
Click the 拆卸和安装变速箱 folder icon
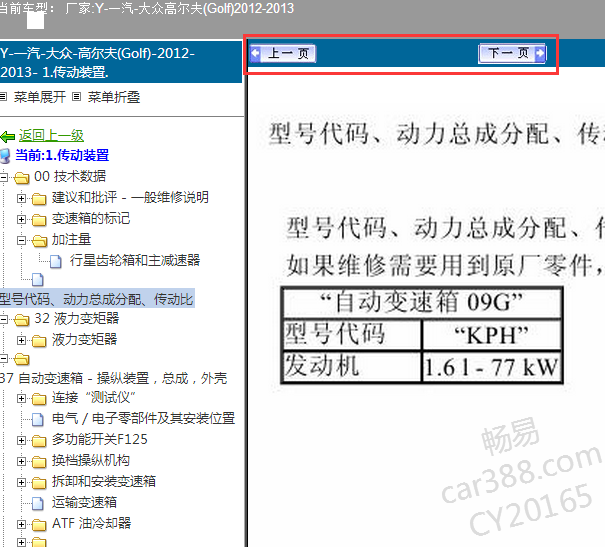click(39, 483)
